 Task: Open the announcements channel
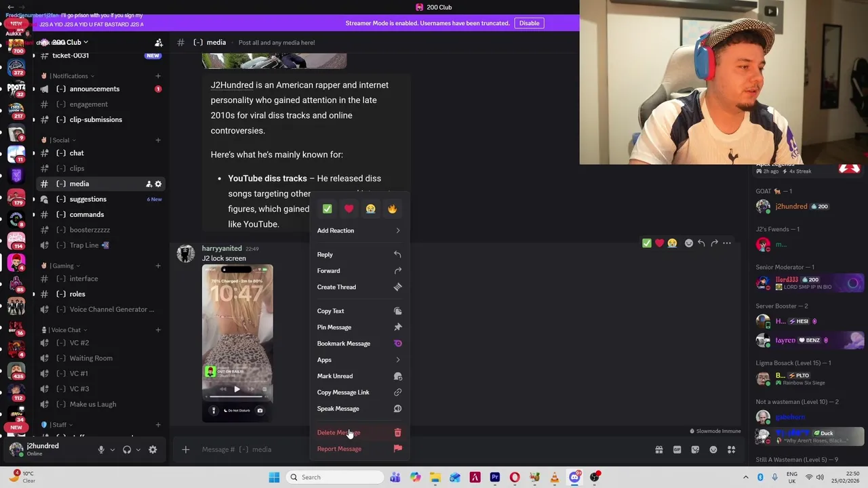100,89
